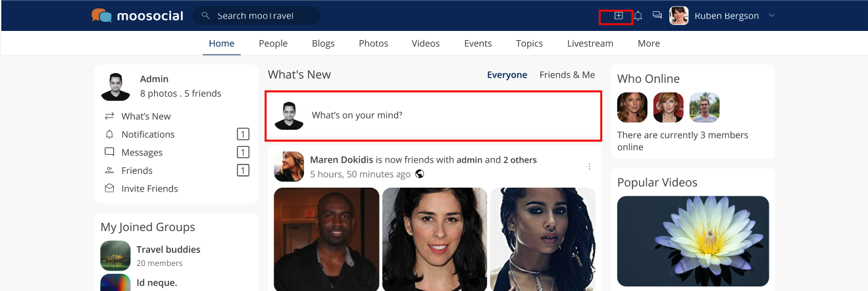Click the search magnifier icon

coord(205,15)
